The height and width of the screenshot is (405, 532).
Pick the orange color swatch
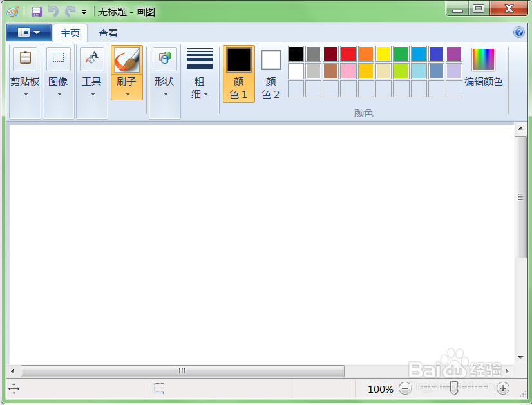pos(366,54)
